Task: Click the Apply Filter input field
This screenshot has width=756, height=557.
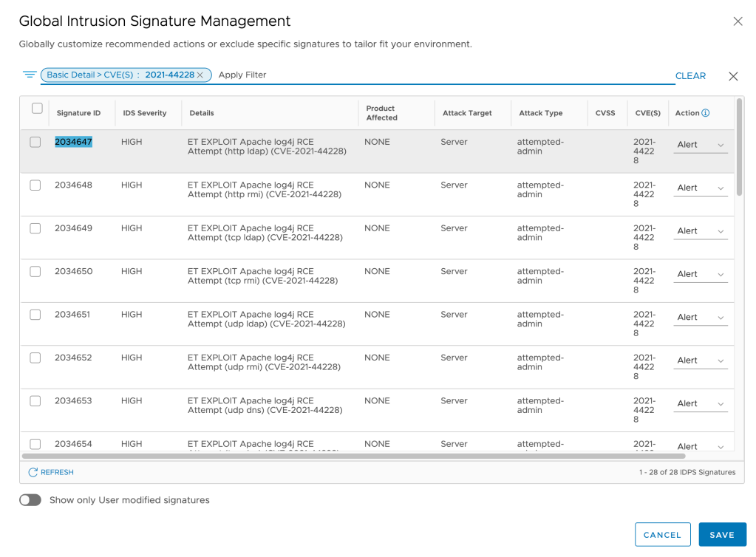Action: [x=443, y=75]
